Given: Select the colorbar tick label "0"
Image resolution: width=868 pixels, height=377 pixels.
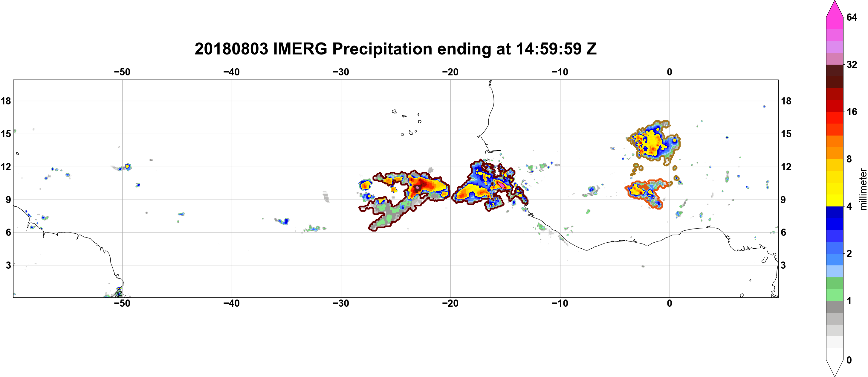Looking at the screenshot, I should click(849, 360).
